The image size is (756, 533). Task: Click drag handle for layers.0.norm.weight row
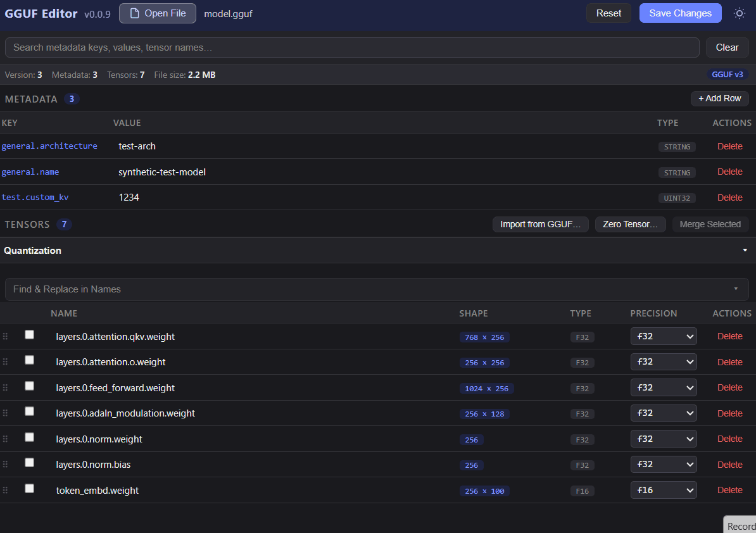click(5, 439)
